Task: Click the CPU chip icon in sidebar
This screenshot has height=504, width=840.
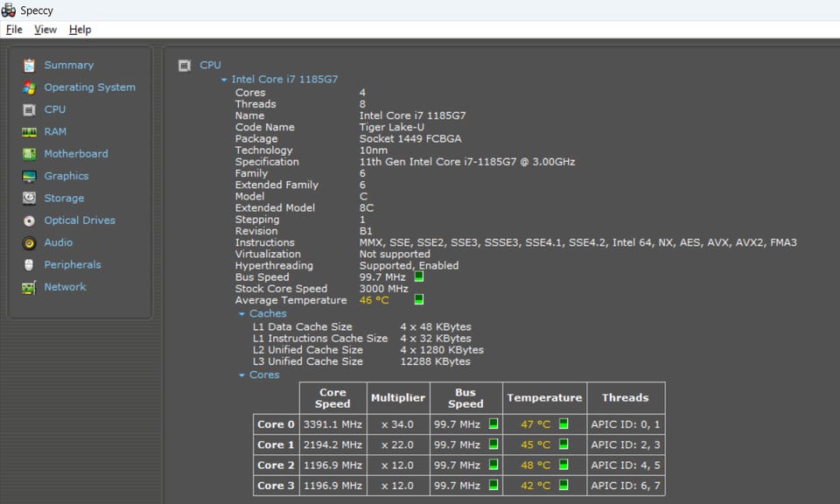Action: tap(29, 109)
